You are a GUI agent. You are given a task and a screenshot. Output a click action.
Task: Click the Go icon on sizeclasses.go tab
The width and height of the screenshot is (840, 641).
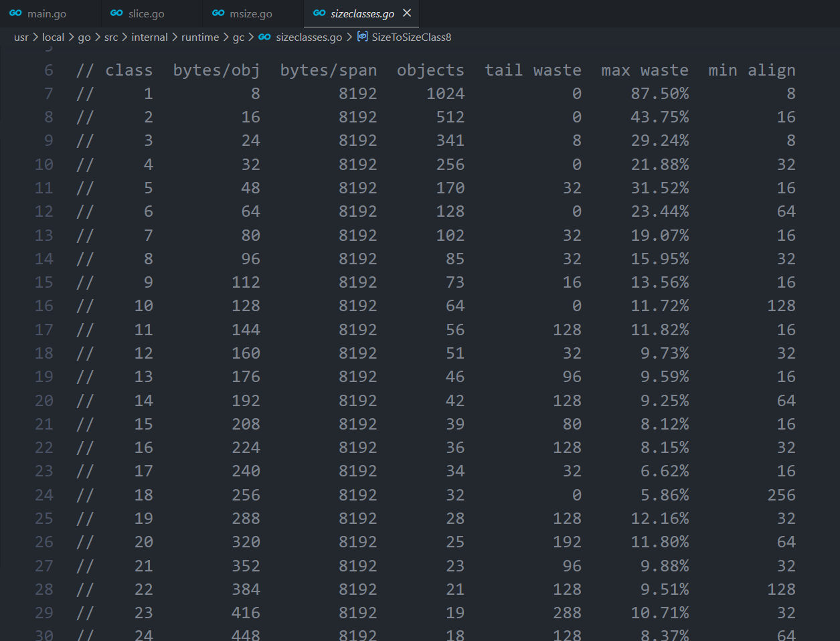(x=319, y=13)
